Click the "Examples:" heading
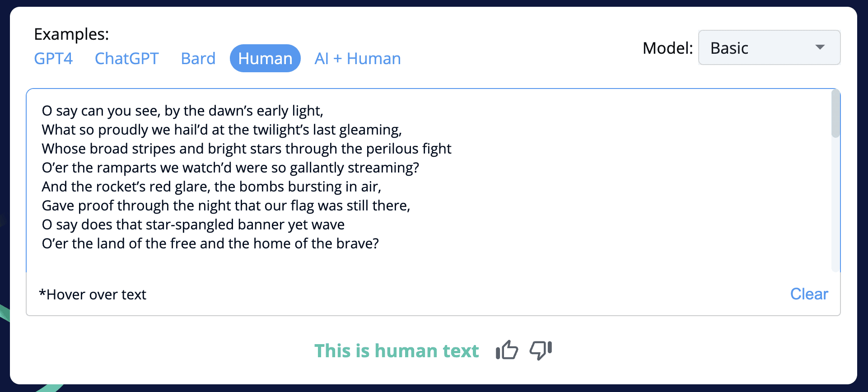Image resolution: width=868 pixels, height=392 pixels. 71,34
